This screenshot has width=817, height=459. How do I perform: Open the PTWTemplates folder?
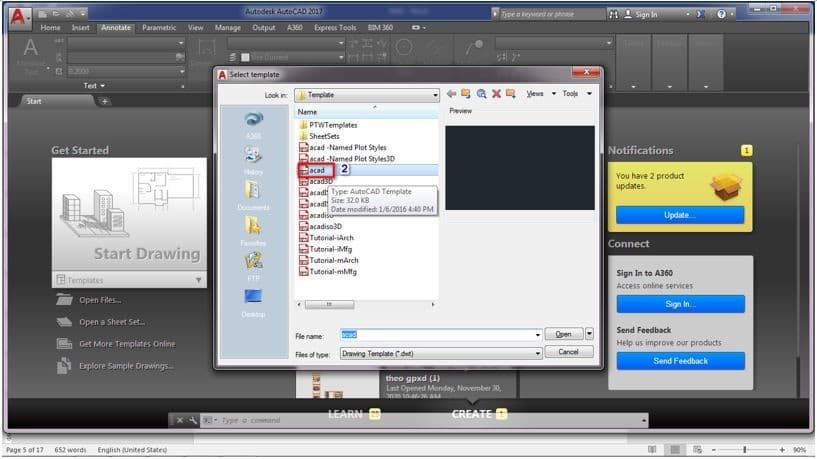(328, 125)
